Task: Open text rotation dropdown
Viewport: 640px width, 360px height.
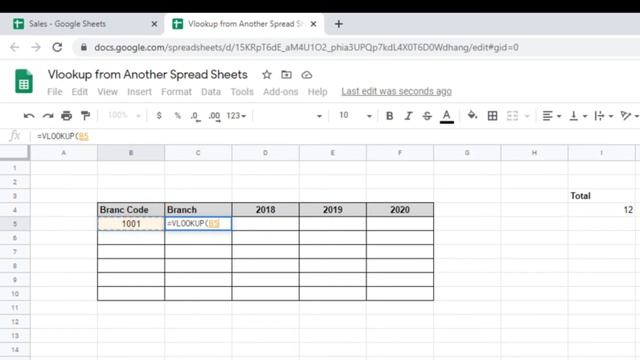Action: tap(629, 116)
